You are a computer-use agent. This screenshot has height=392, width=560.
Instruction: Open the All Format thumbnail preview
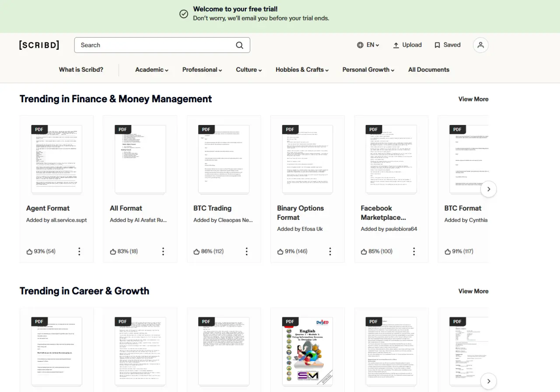pos(140,159)
